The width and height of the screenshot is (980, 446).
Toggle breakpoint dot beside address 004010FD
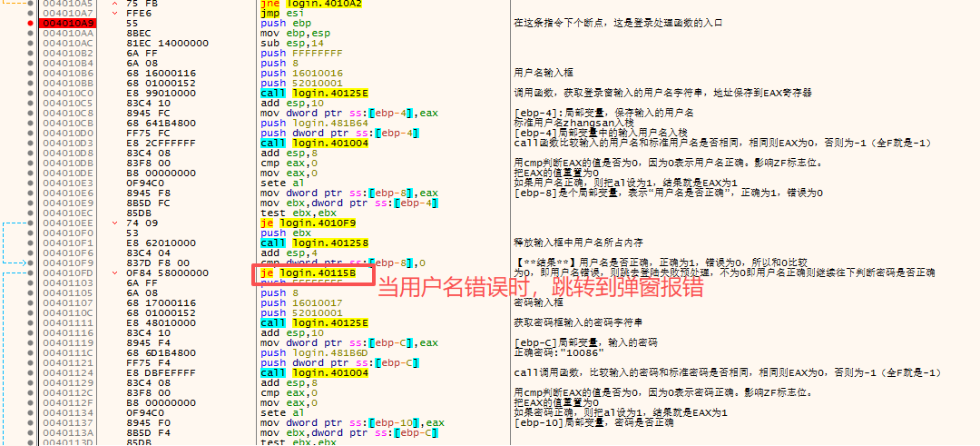(29, 273)
